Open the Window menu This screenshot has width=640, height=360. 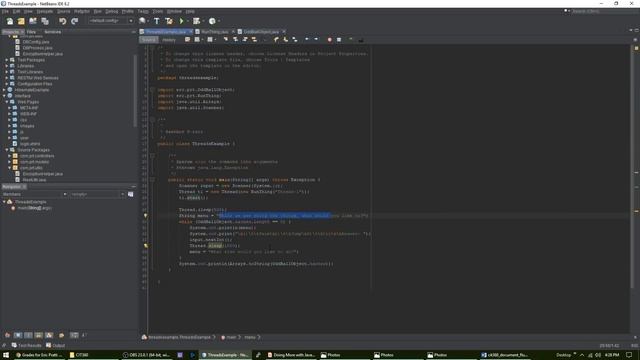174,11
